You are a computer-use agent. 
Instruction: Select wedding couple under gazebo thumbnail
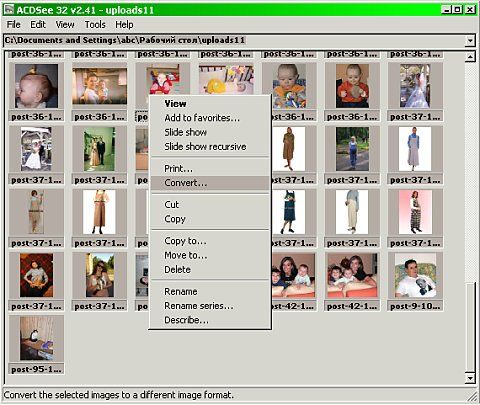click(36, 149)
